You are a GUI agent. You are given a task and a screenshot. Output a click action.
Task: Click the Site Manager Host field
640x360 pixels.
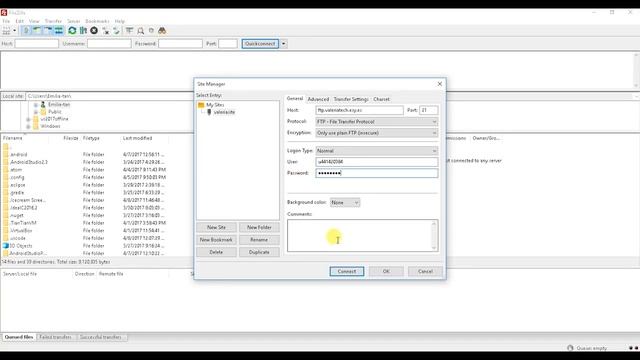[359, 110]
